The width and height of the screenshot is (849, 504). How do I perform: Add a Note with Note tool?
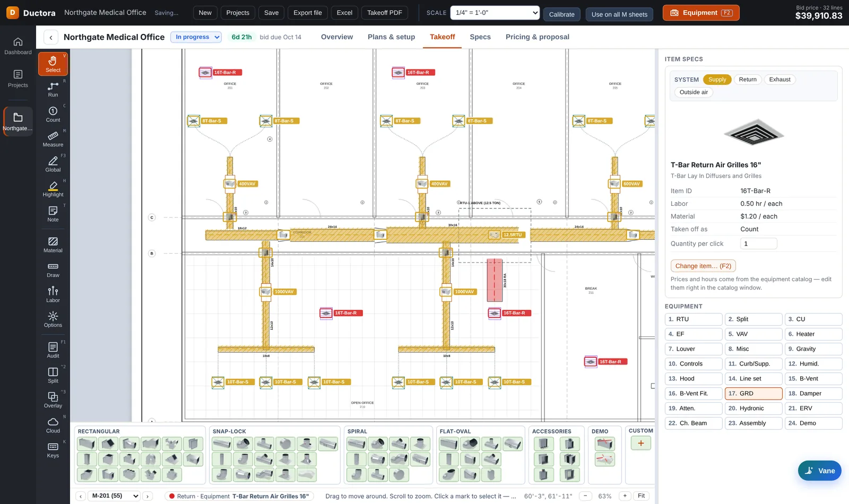coord(53,214)
